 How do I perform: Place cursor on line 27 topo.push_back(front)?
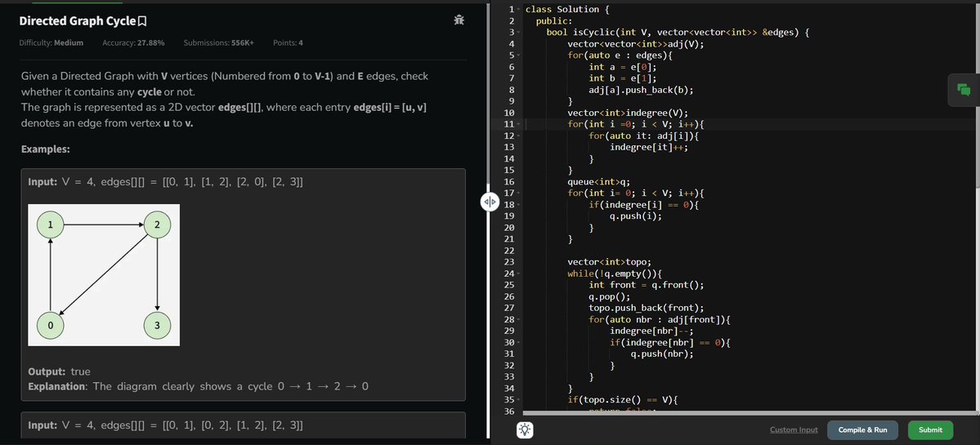point(647,309)
